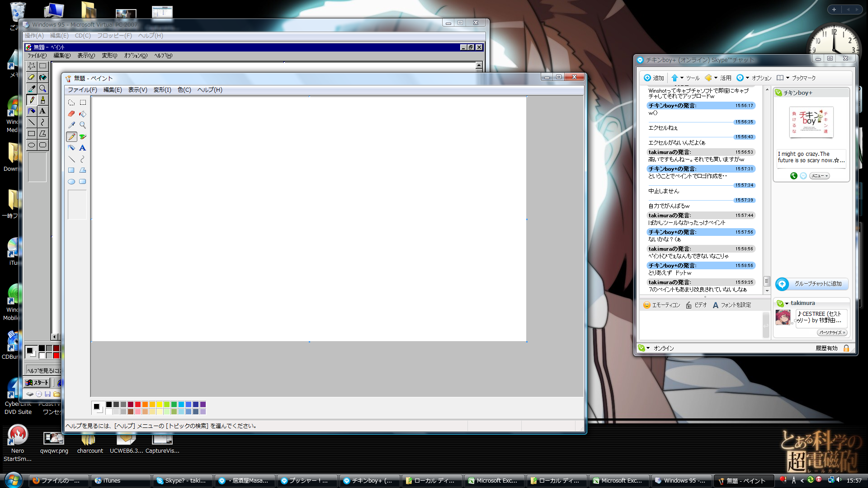
Task: Click the パーソナライズ button
Action: tap(832, 333)
